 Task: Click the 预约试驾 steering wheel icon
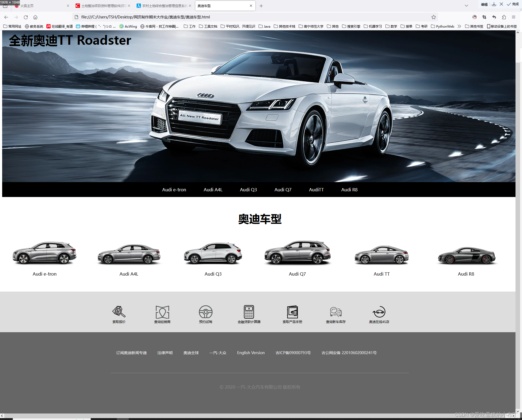point(205,312)
